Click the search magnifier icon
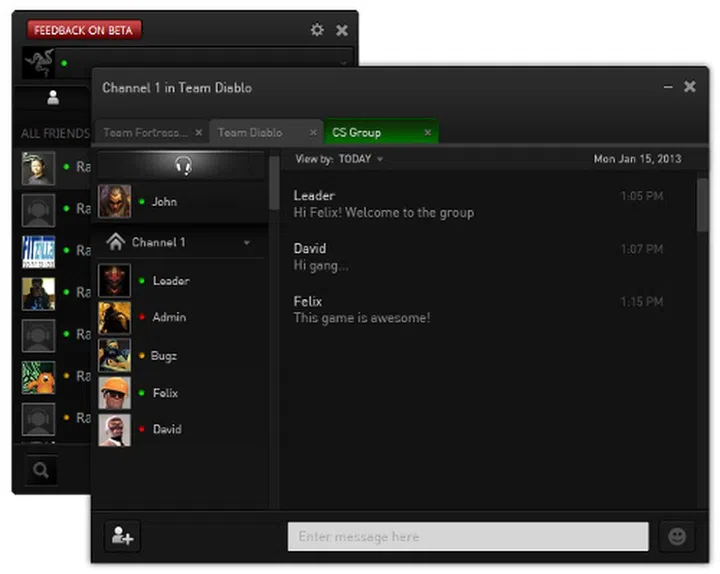This screenshot has height=574, width=720. (x=41, y=470)
